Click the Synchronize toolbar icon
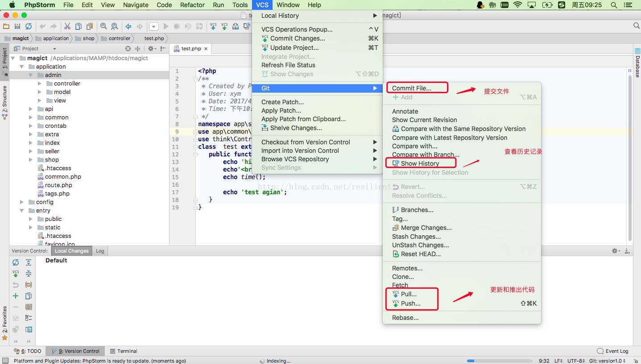Viewport: 641px width, 364px height. tap(29, 27)
